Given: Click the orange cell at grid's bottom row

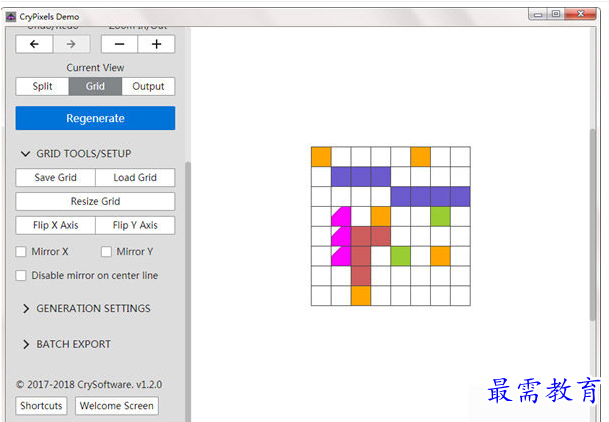Looking at the screenshot, I should (x=361, y=296).
